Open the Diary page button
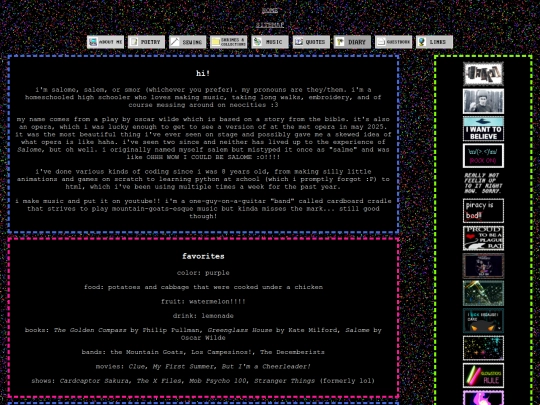This screenshot has height=405, width=540. click(352, 42)
